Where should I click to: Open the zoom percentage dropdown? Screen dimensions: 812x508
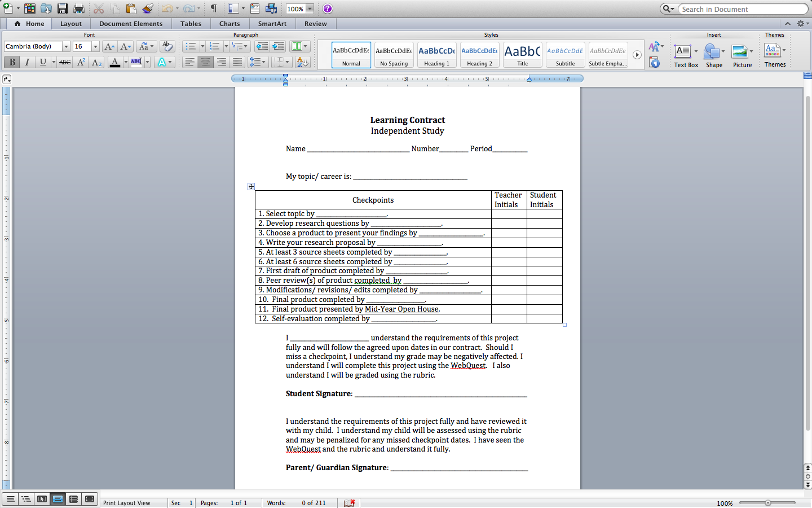point(310,8)
